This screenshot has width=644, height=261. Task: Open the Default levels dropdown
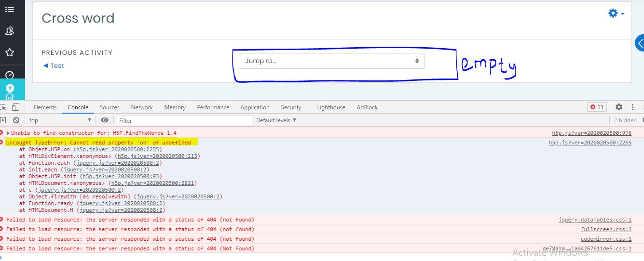(x=276, y=120)
